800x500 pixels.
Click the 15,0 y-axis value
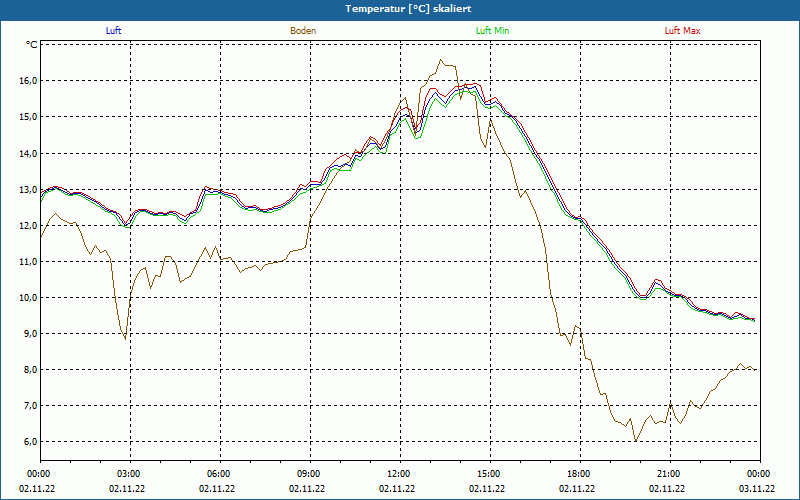[x=29, y=117]
